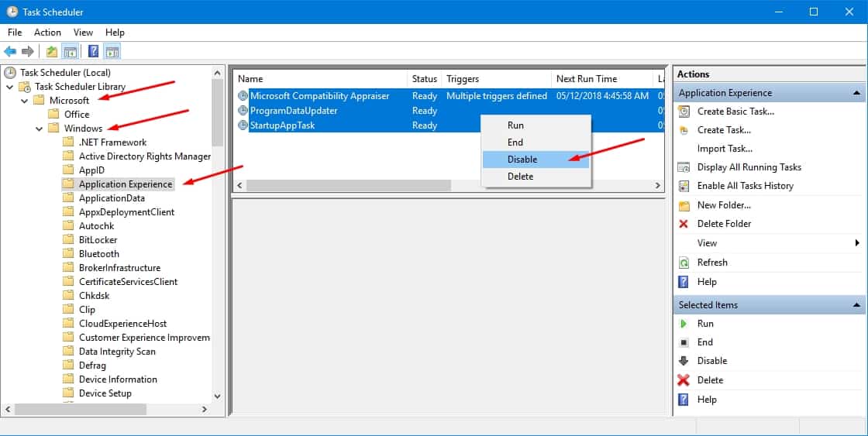This screenshot has height=436, width=868.
Task: Click the Microsoft Compatibility Appraiser task clock icon
Action: point(243,96)
